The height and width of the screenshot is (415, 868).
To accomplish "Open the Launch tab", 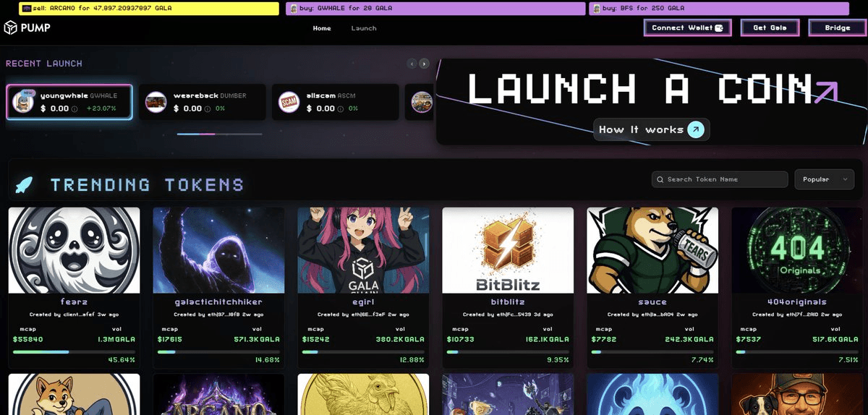I will 364,28.
